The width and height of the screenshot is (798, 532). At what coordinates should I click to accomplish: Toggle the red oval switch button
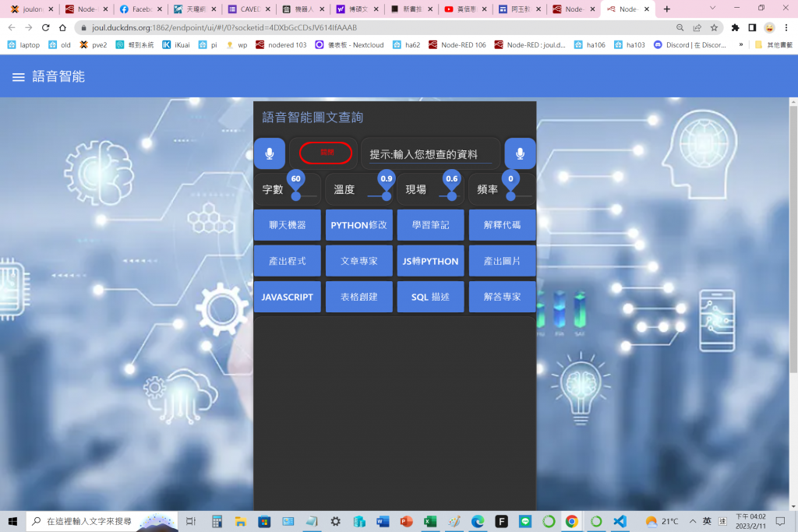[x=326, y=153]
